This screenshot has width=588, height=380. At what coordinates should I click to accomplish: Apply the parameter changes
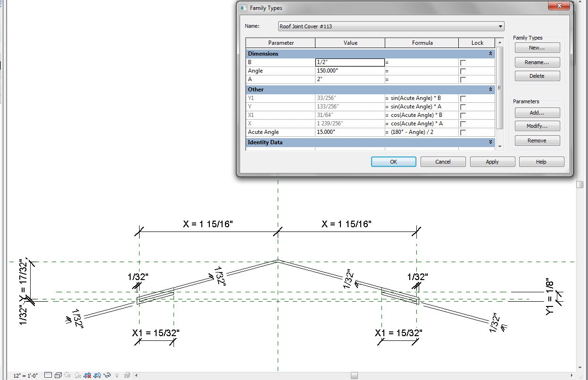click(492, 161)
